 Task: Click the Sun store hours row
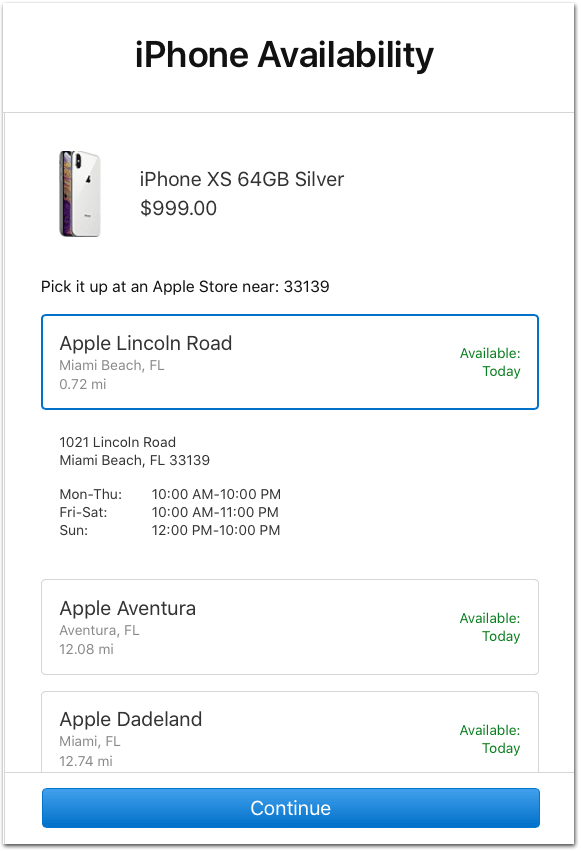(x=170, y=530)
